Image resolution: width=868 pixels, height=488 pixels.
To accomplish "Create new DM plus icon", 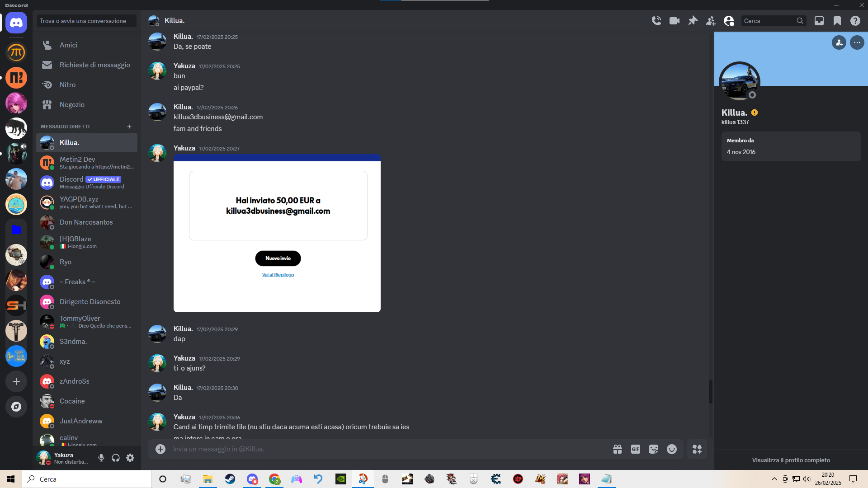I will pos(129,127).
